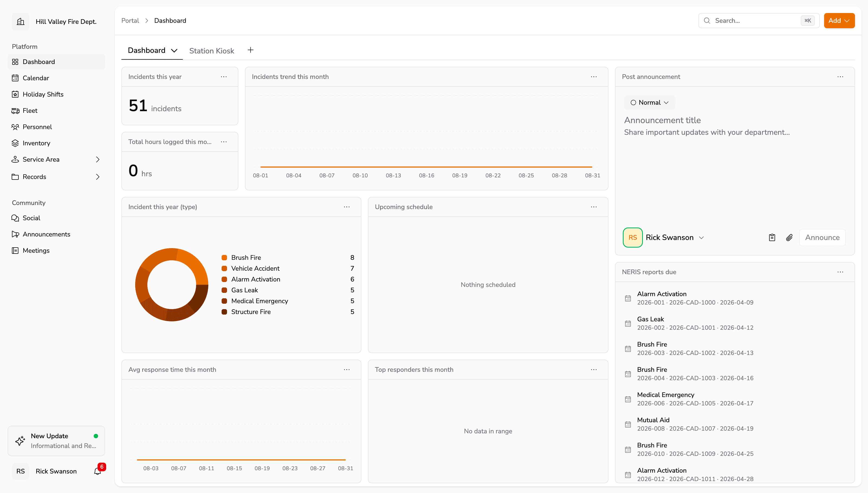Image resolution: width=868 pixels, height=493 pixels.
Task: Click calendar icon for Alarm Activation 2026-001
Action: pos(628,298)
